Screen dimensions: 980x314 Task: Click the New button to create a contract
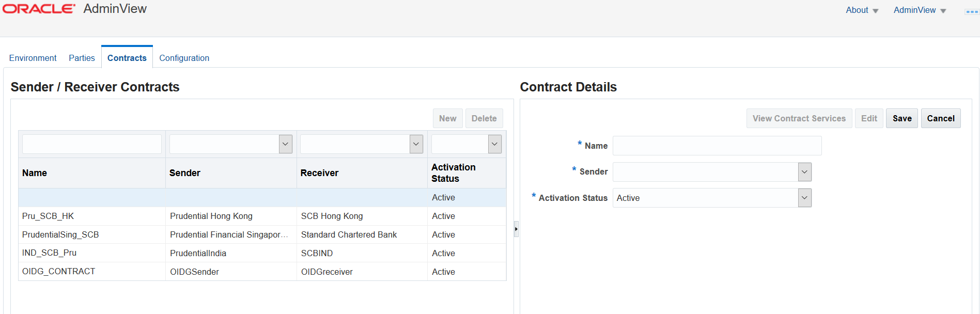pos(447,118)
